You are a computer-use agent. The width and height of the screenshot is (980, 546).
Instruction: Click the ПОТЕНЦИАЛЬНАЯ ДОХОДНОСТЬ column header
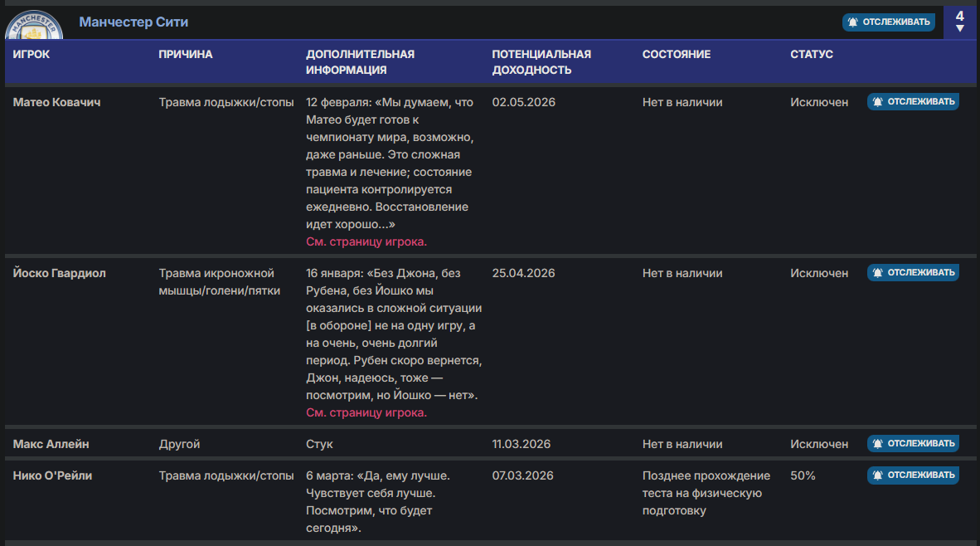tap(541, 62)
